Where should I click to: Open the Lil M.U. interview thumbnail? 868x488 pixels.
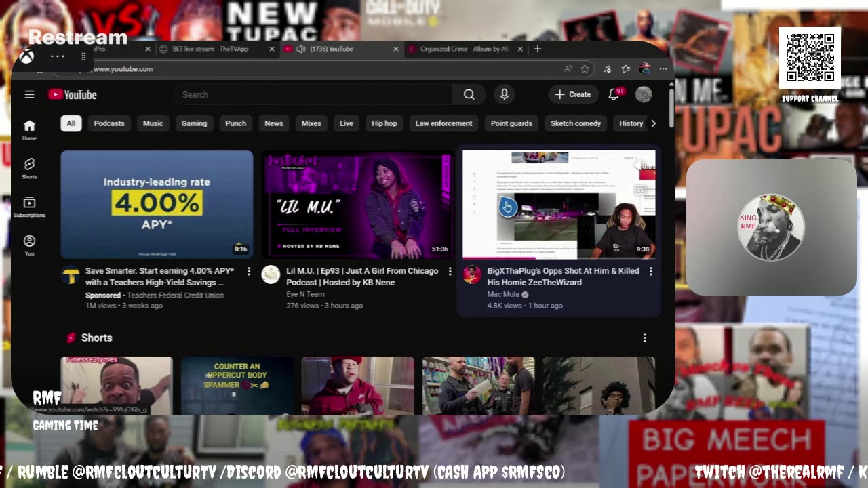click(357, 205)
